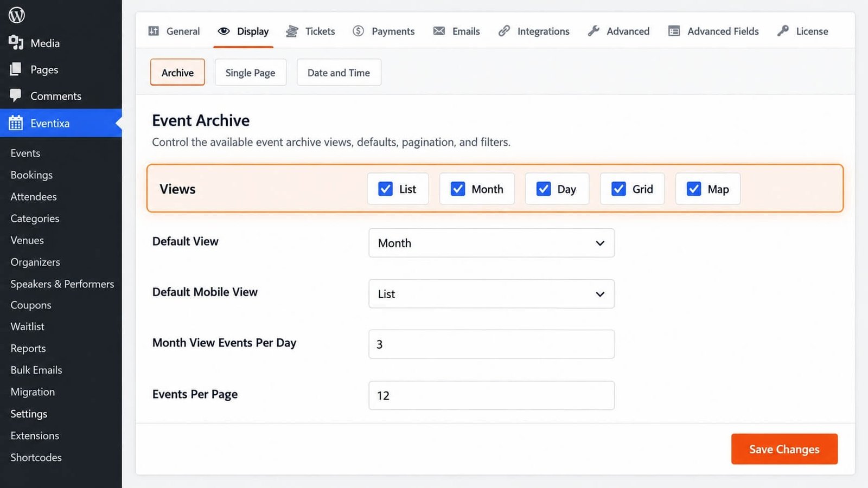Image resolution: width=868 pixels, height=488 pixels.
Task: Switch to the Date and Time sub-tab
Action: tap(339, 73)
